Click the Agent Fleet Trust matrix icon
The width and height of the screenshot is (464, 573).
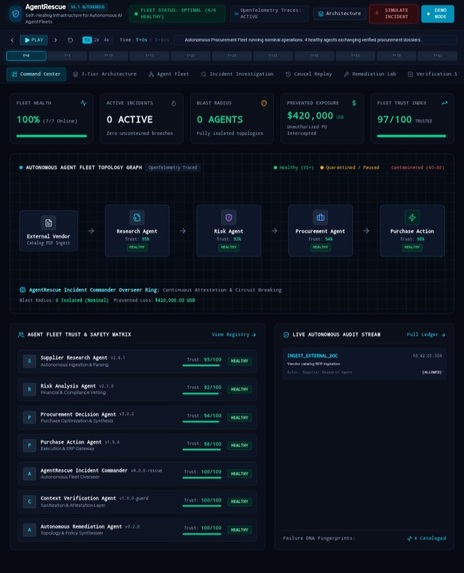21,334
